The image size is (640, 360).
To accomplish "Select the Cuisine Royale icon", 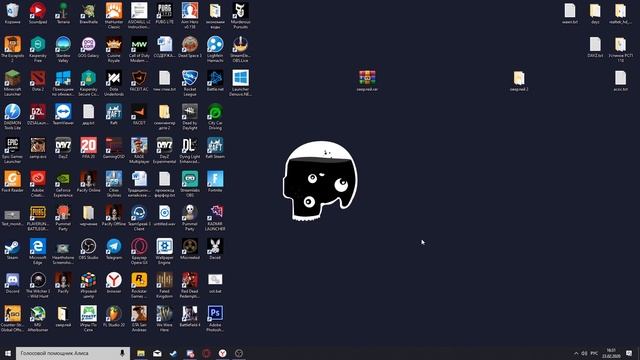I will (113, 49).
